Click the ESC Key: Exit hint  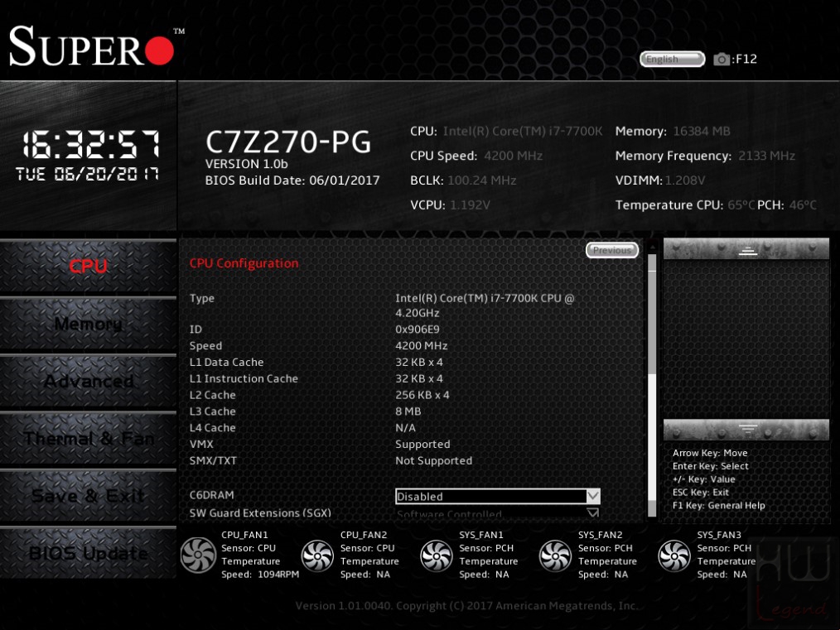pyautogui.click(x=700, y=493)
